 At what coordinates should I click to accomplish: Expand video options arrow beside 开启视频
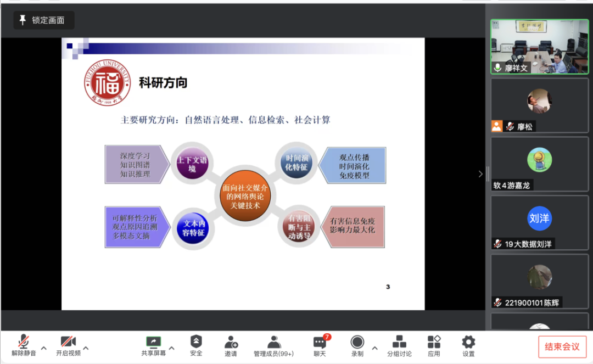coord(86,348)
